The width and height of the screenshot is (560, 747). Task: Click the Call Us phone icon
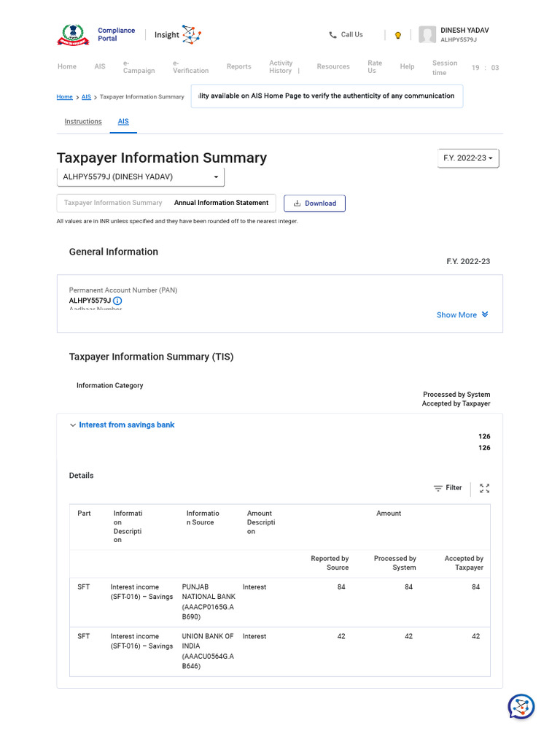click(x=332, y=35)
